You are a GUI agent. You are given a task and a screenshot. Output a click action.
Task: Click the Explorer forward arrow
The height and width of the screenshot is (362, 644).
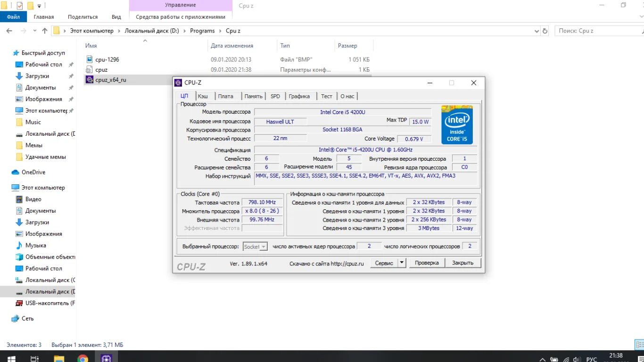click(x=24, y=31)
